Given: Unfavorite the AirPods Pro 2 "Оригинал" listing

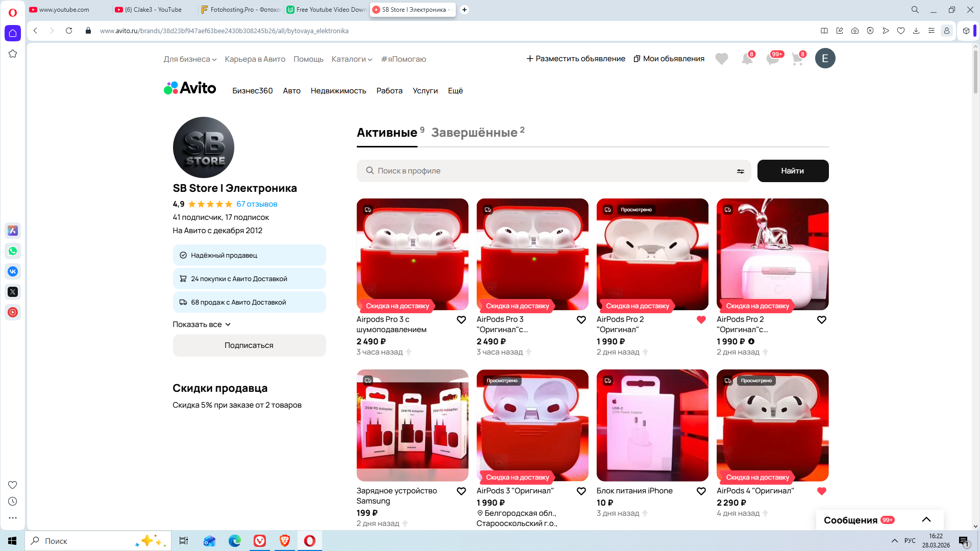Looking at the screenshot, I should point(701,320).
